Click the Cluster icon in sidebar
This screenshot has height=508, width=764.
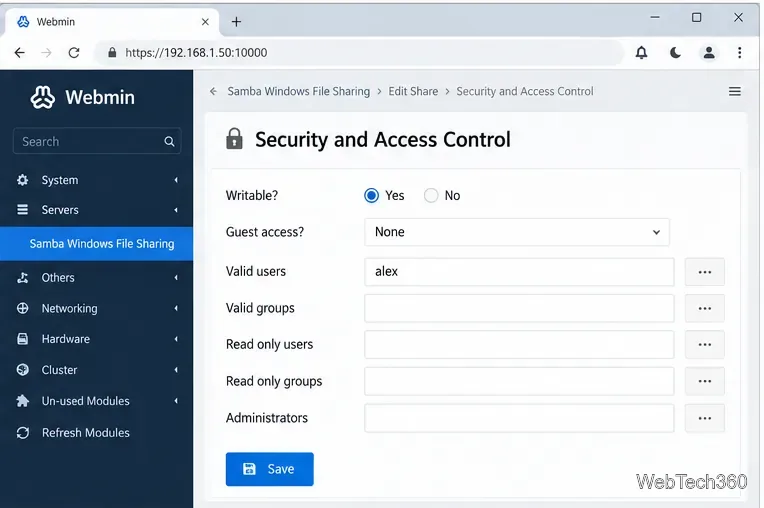pyautogui.click(x=22, y=370)
